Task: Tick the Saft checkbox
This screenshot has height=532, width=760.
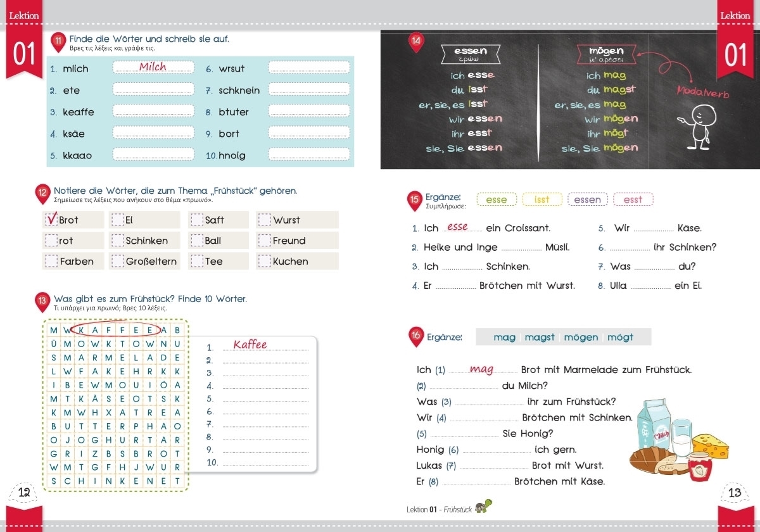Action: pos(198,220)
